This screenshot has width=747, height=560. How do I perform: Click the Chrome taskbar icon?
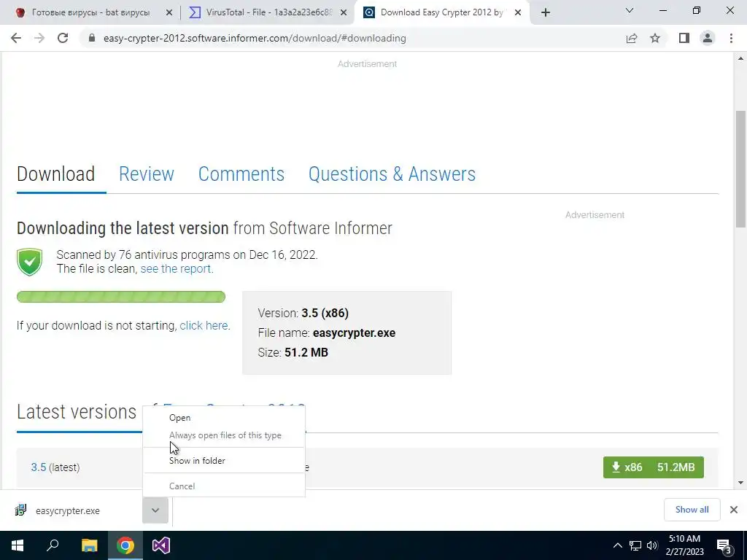pos(125,545)
